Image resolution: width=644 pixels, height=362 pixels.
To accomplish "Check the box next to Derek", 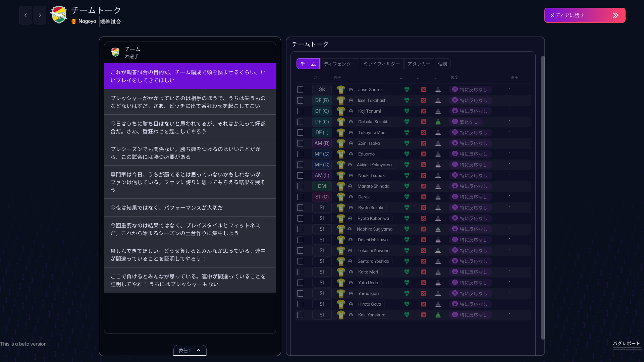I will pos(300,197).
